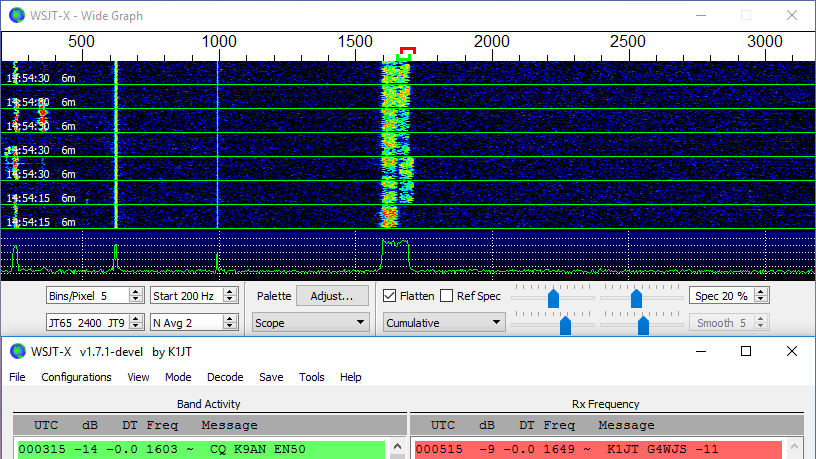
Task: Open the Mode menu
Action: [x=178, y=377]
